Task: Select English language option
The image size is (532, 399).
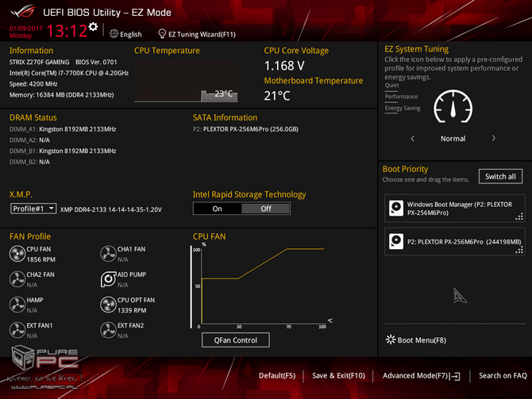Action: click(131, 34)
